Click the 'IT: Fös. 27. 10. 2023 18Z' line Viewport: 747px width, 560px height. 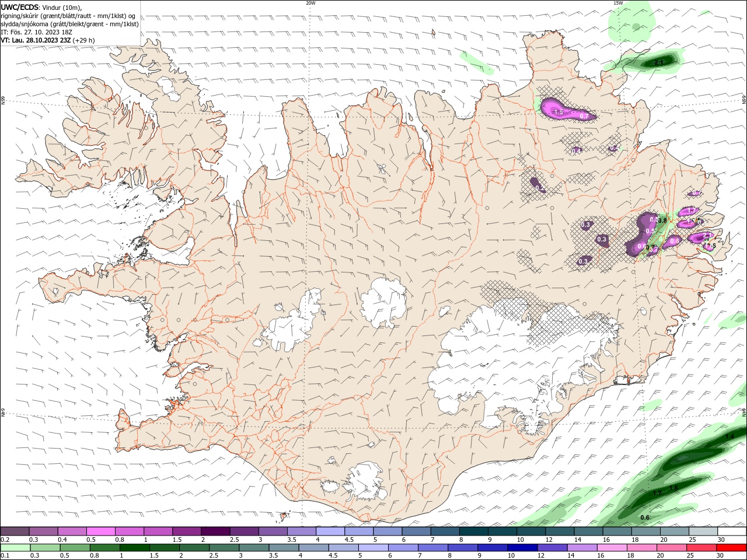pos(36,32)
